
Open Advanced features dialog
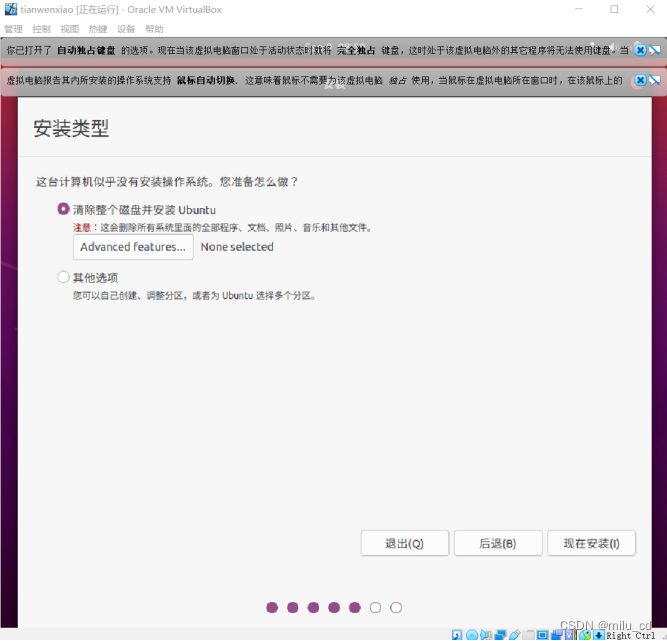point(133,247)
